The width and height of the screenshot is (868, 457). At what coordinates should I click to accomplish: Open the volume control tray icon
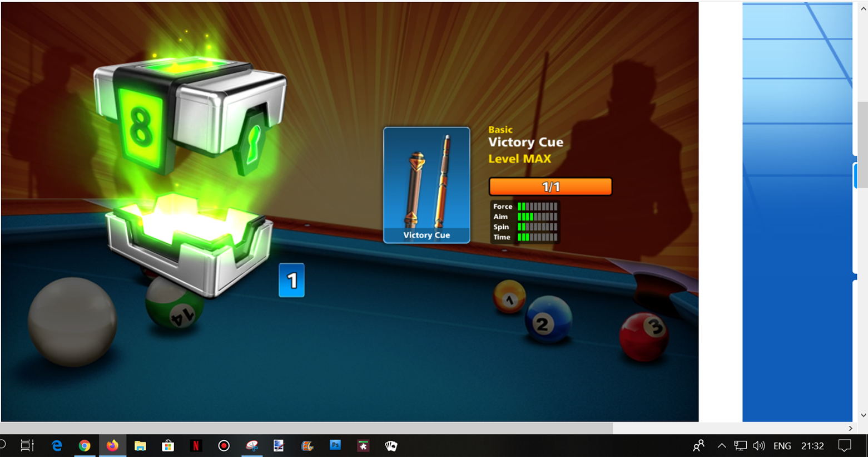pos(758,445)
